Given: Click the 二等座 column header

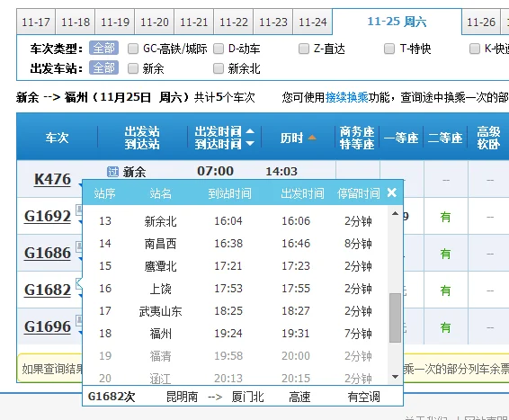Looking at the screenshot, I should pyautogui.click(x=445, y=138).
